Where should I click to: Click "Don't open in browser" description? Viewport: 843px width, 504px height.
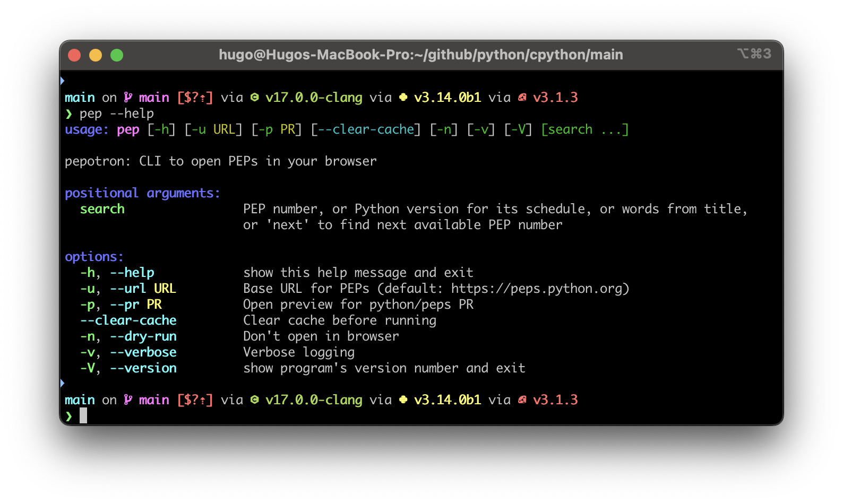(x=321, y=336)
